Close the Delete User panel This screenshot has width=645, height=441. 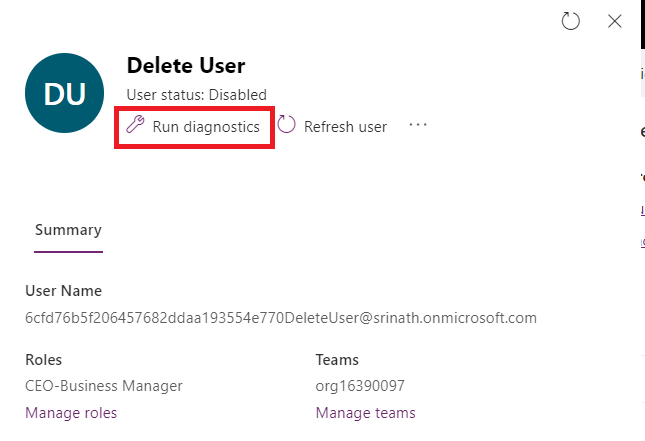click(615, 21)
